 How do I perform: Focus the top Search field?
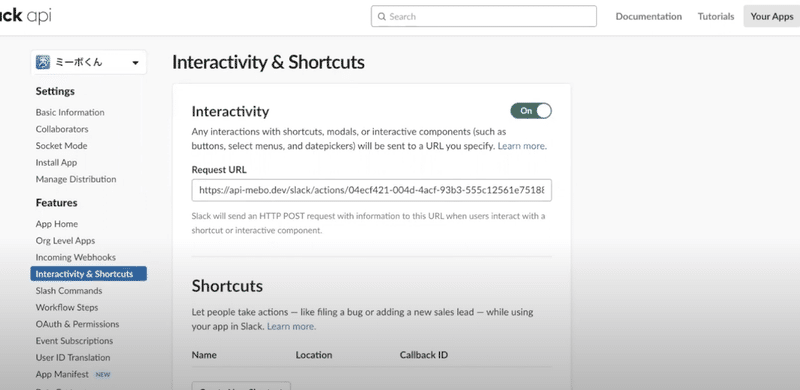[x=484, y=16]
